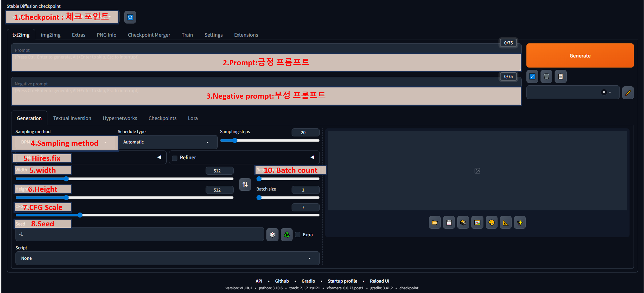Click the Sampling steps slider handle
The width and height of the screenshot is (644, 293).
[x=235, y=141]
